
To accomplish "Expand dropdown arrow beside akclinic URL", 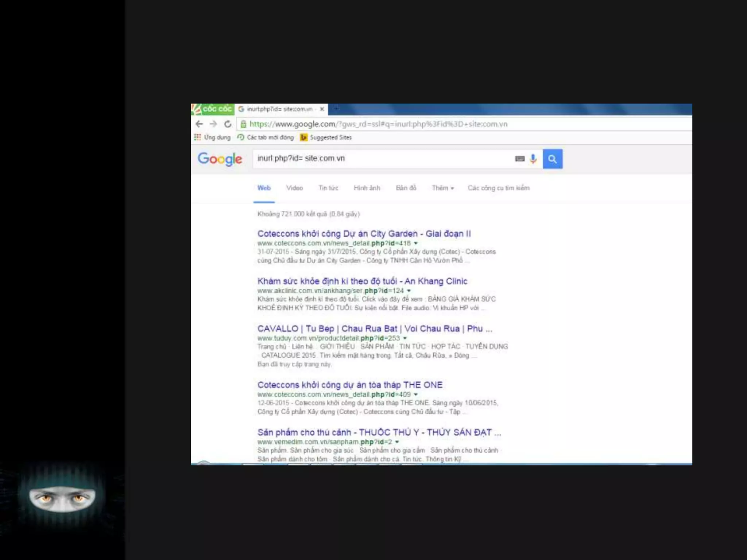I will click(x=409, y=291).
